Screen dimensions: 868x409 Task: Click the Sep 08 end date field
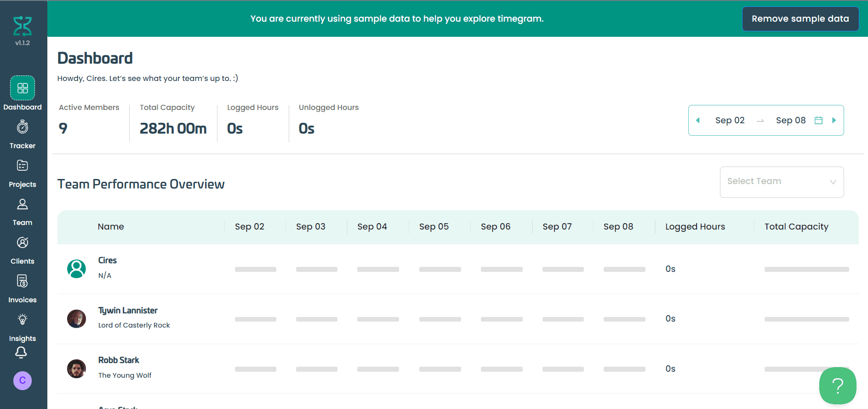coord(791,120)
